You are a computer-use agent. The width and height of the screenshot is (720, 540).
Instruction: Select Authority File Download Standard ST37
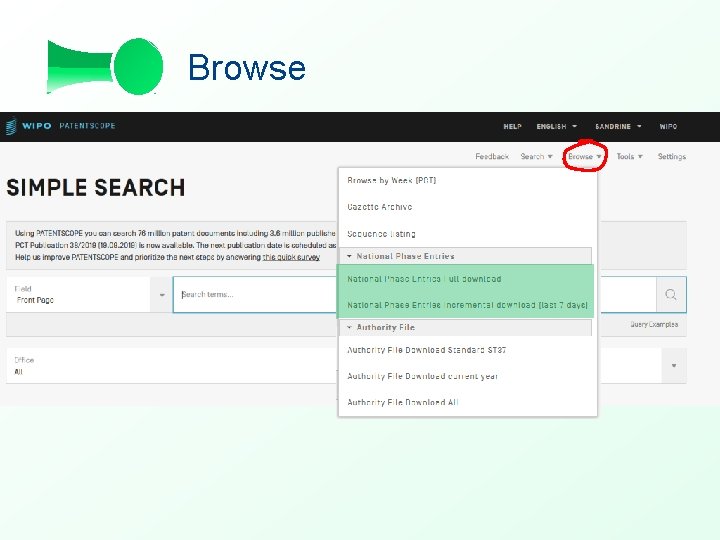coord(427,350)
